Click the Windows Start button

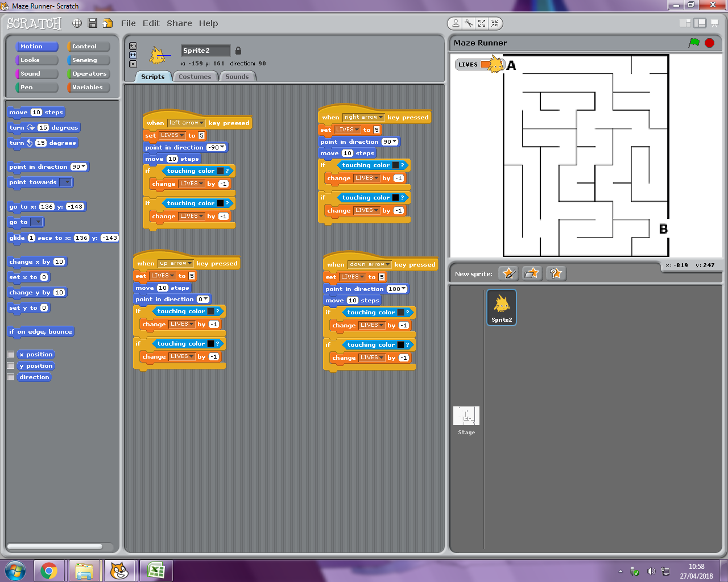point(15,571)
